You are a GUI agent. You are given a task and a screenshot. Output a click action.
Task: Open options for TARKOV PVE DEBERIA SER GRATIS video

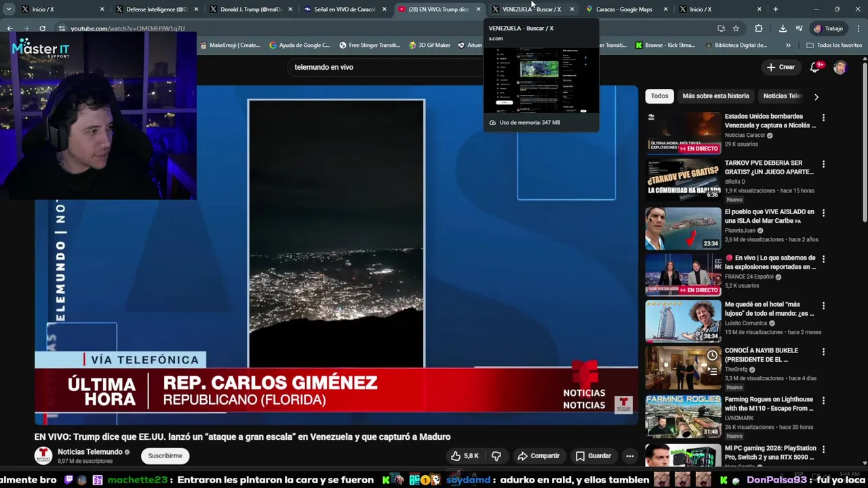pyautogui.click(x=823, y=164)
